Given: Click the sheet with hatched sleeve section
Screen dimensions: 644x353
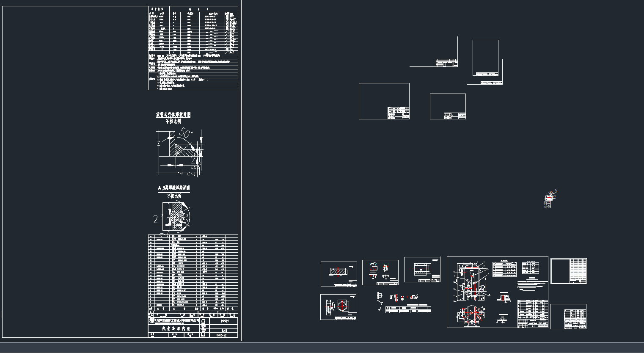Looking at the screenshot, I should pos(422,269).
